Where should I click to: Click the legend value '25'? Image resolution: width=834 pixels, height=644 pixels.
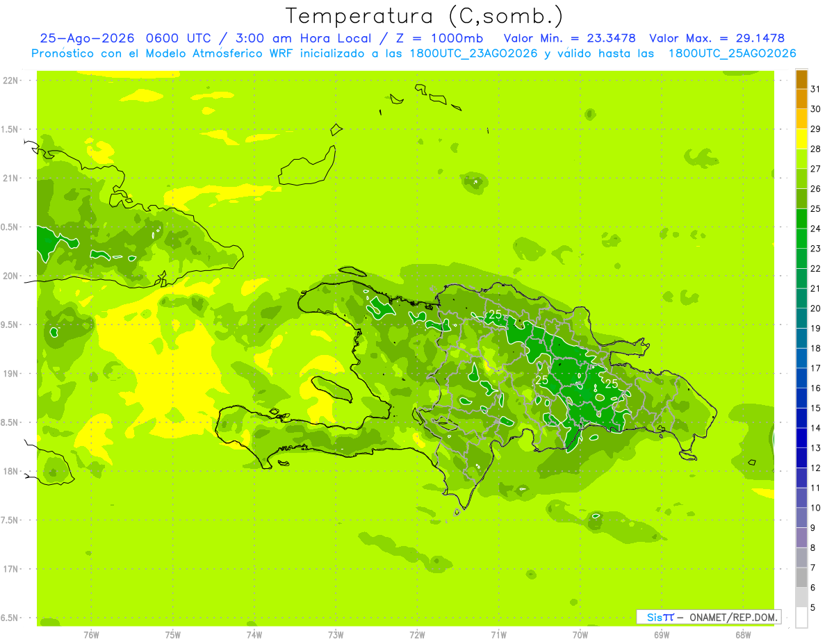point(815,208)
